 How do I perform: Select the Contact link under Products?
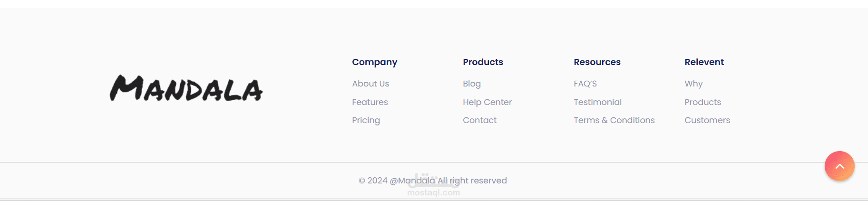(479, 120)
